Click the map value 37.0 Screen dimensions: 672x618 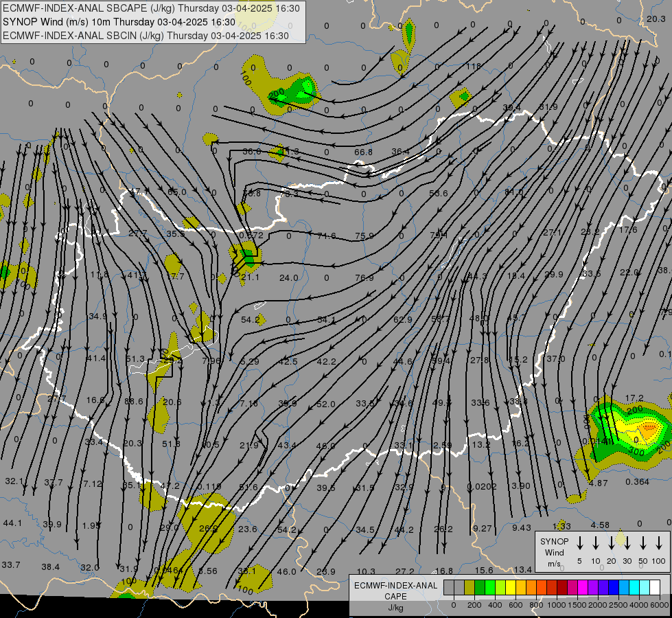tap(556, 359)
